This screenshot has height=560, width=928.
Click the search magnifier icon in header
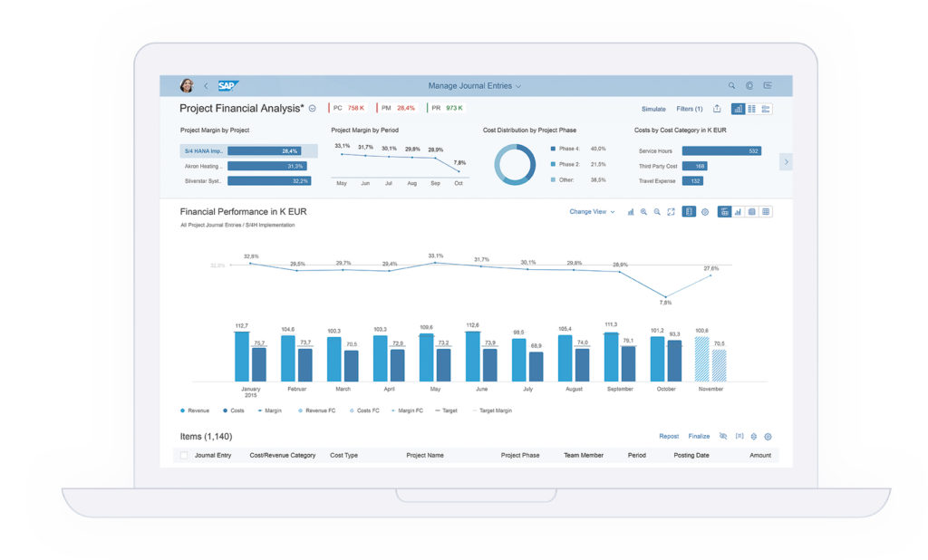pos(731,86)
